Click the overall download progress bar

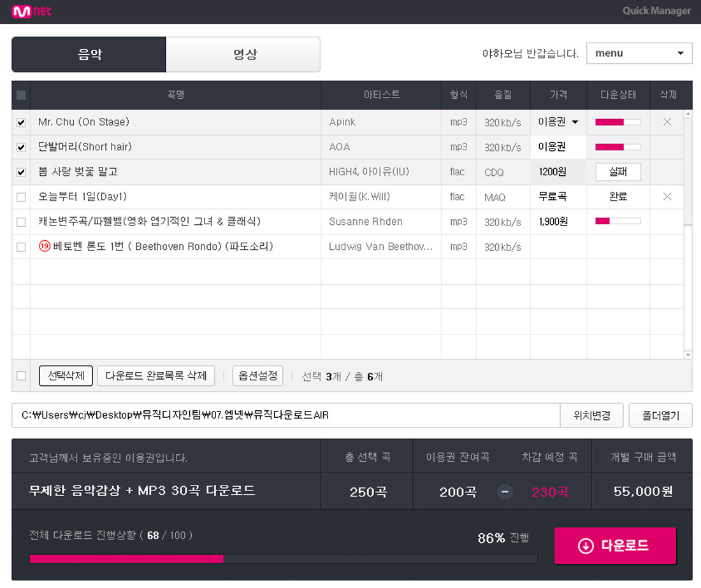tap(284, 559)
